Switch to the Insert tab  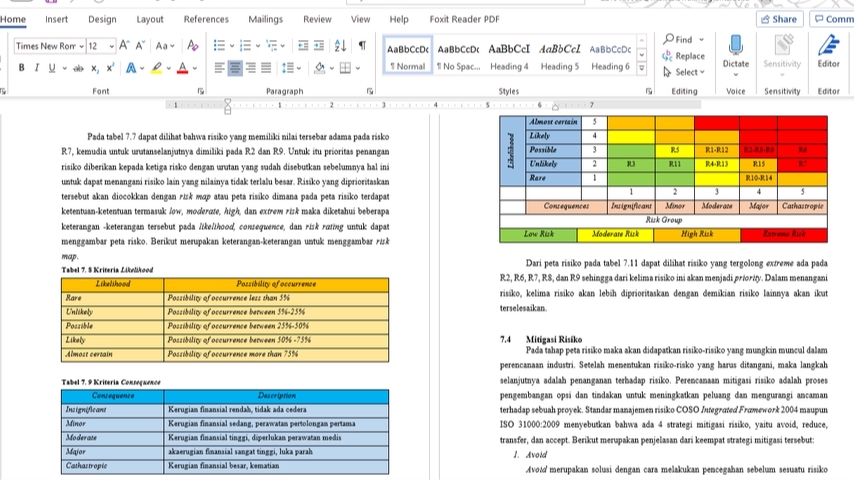click(57, 19)
